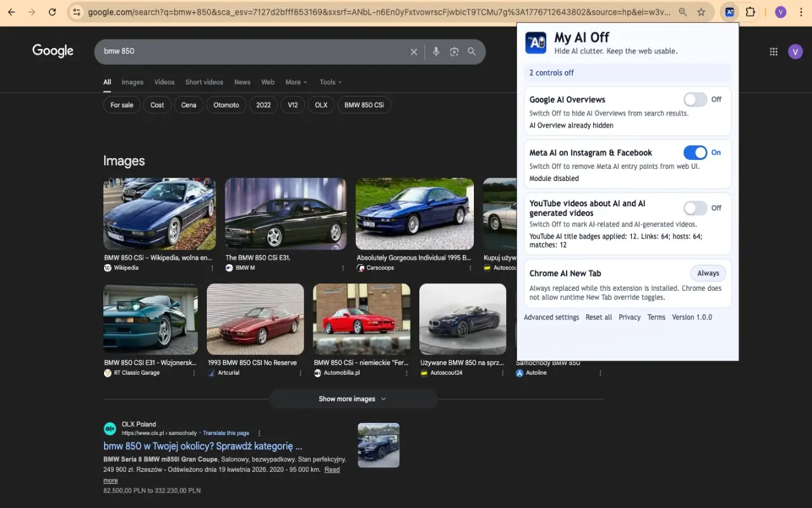Viewport: 812px width, 508px height.
Task: Start voice search with microphone
Action: [x=436, y=51]
